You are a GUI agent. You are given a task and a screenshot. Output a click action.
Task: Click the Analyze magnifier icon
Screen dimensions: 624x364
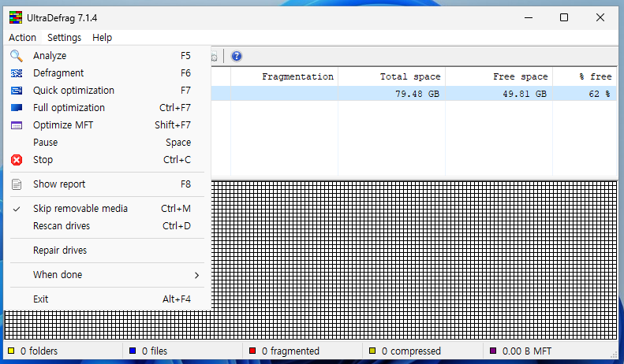17,56
